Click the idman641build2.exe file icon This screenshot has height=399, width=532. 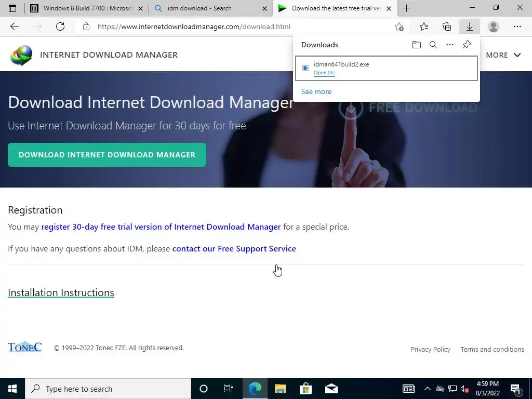pyautogui.click(x=305, y=68)
